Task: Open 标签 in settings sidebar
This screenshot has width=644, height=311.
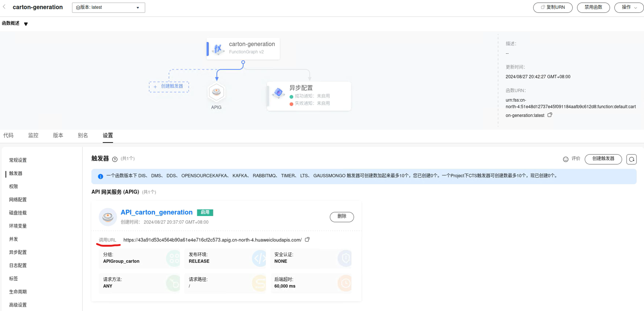Action: tap(13, 279)
